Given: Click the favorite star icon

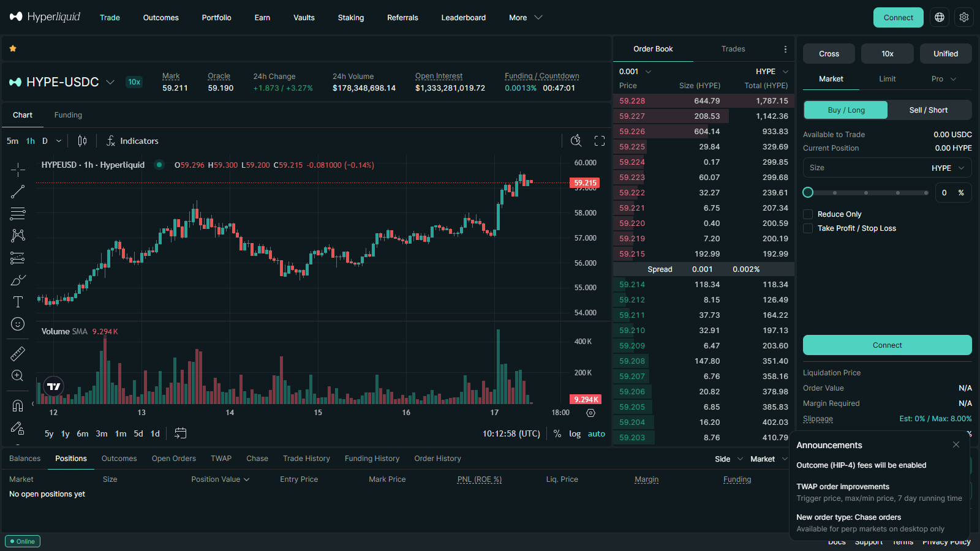Looking at the screenshot, I should tap(13, 48).
